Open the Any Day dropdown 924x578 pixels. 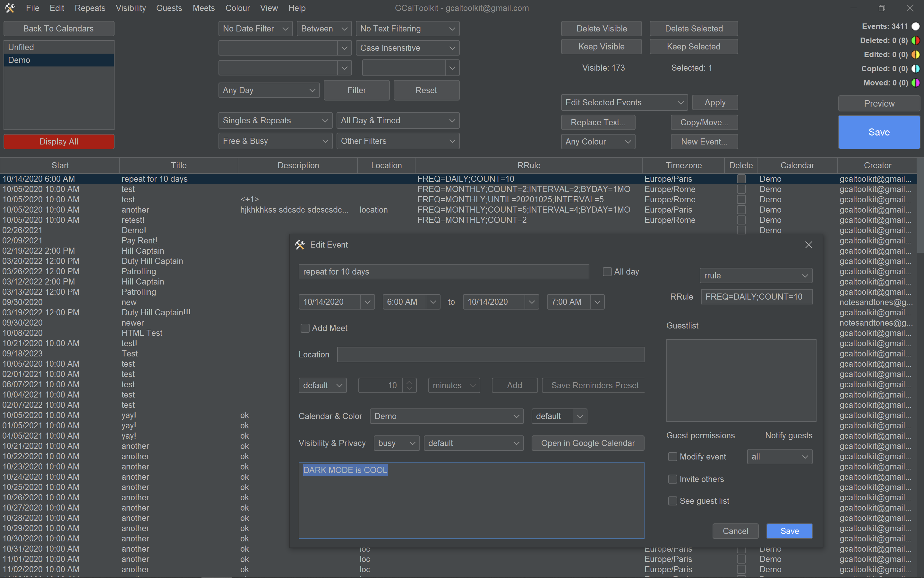pos(269,90)
